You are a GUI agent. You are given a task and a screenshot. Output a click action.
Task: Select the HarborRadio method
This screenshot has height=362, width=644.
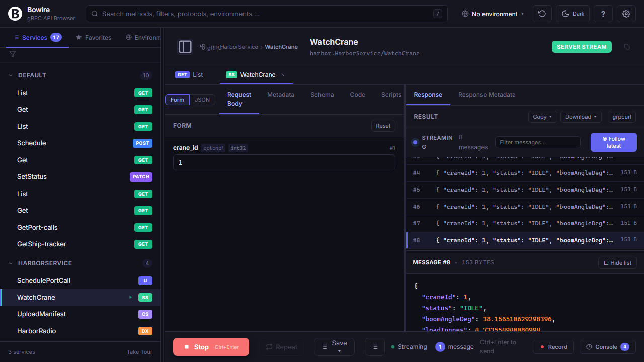coord(80,331)
